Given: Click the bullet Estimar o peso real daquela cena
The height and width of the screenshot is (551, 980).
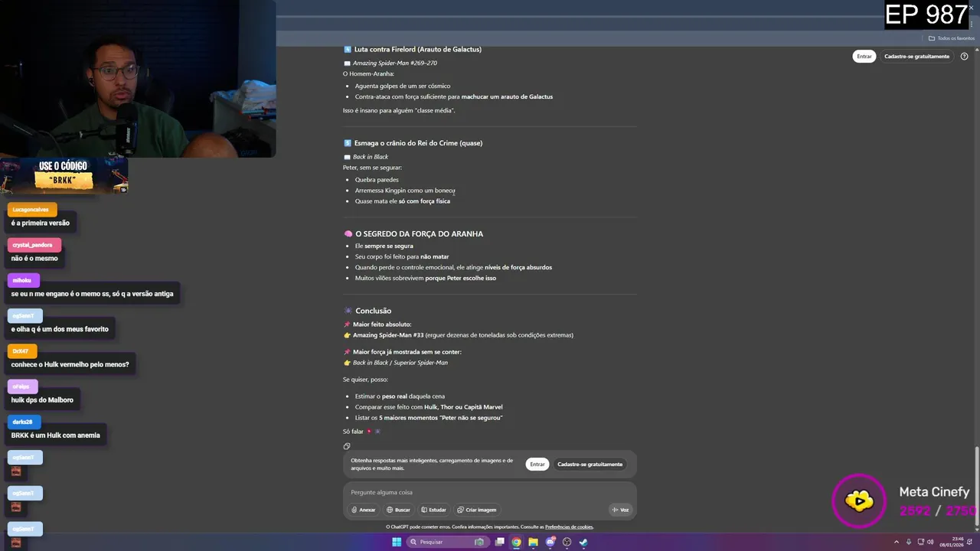Looking at the screenshot, I should pyautogui.click(x=400, y=396).
